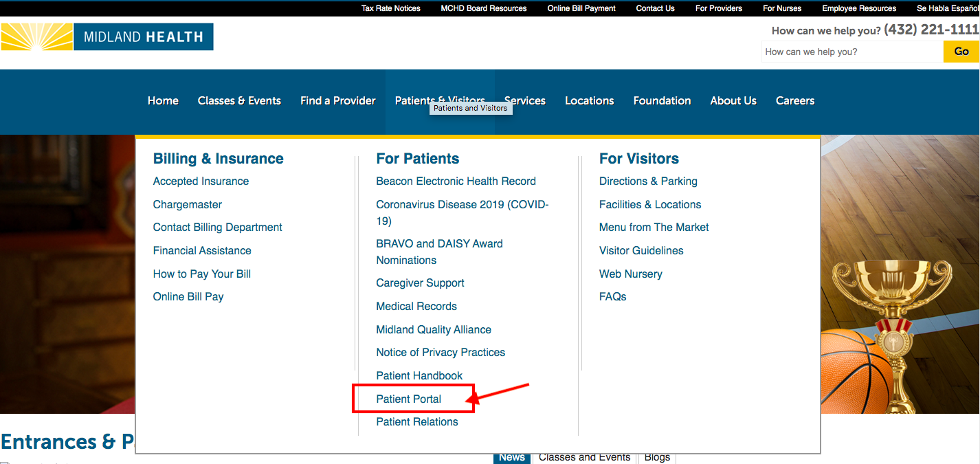
Task: Switch to the Blogs tab
Action: click(x=658, y=458)
